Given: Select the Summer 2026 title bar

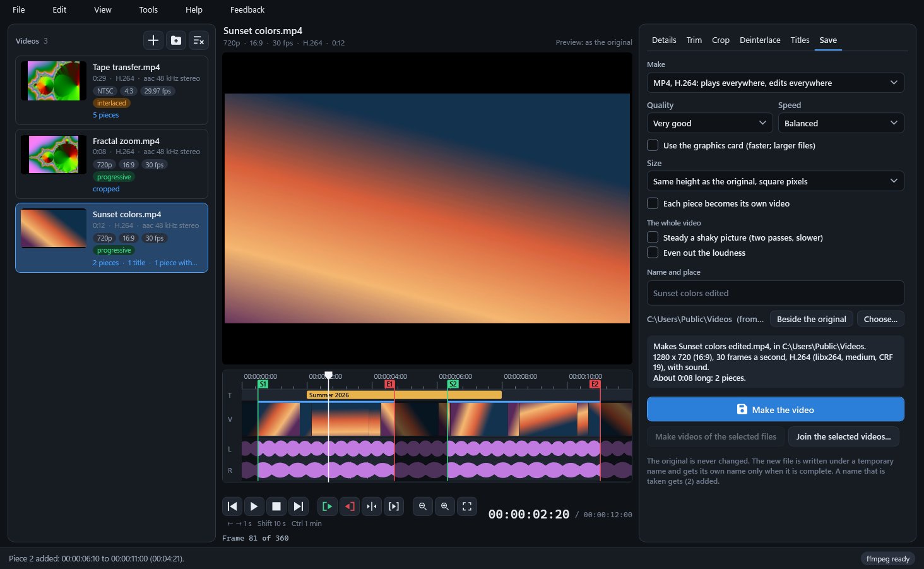Looking at the screenshot, I should click(404, 395).
